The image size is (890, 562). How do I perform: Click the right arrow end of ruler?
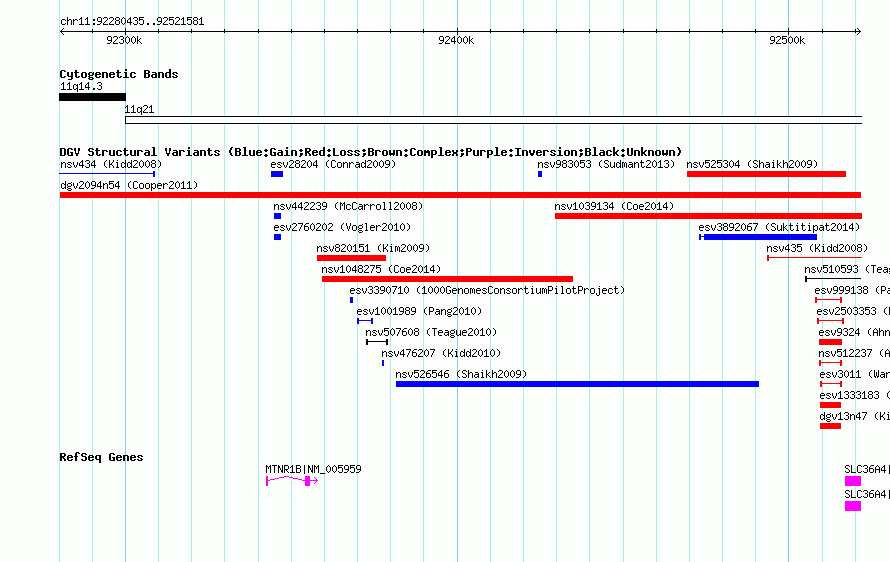[x=858, y=31]
